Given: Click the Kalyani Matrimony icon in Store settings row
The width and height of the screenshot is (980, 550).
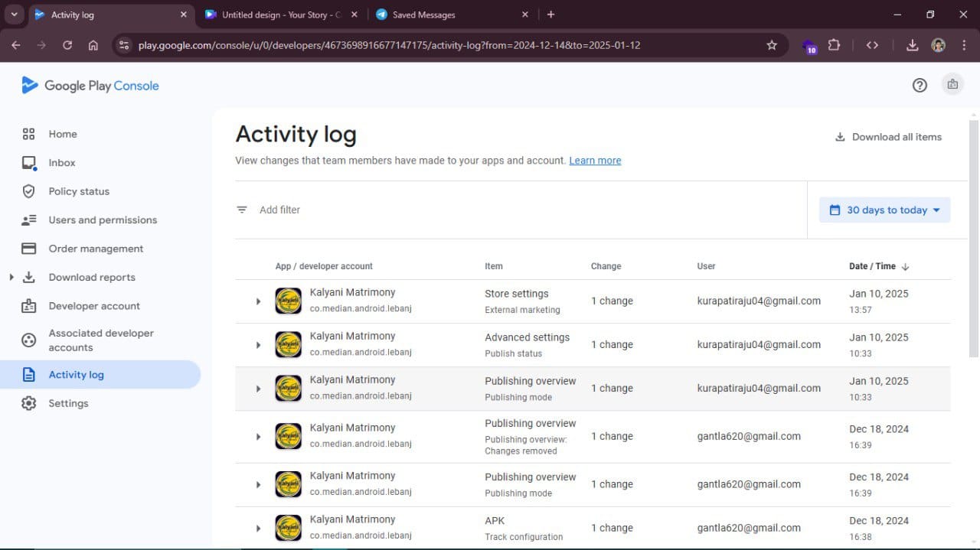Looking at the screenshot, I should 289,301.
